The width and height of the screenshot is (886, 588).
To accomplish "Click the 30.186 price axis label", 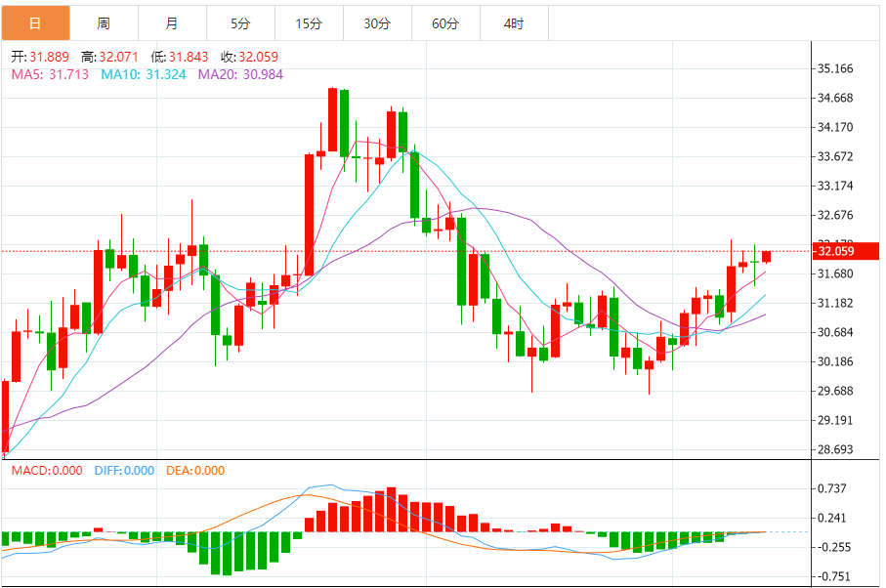I will coord(835,361).
